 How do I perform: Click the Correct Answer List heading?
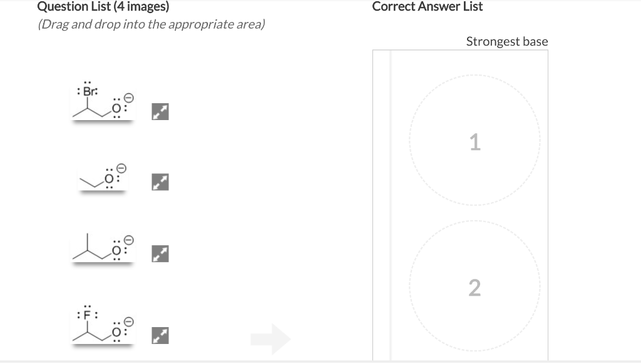pos(428,6)
